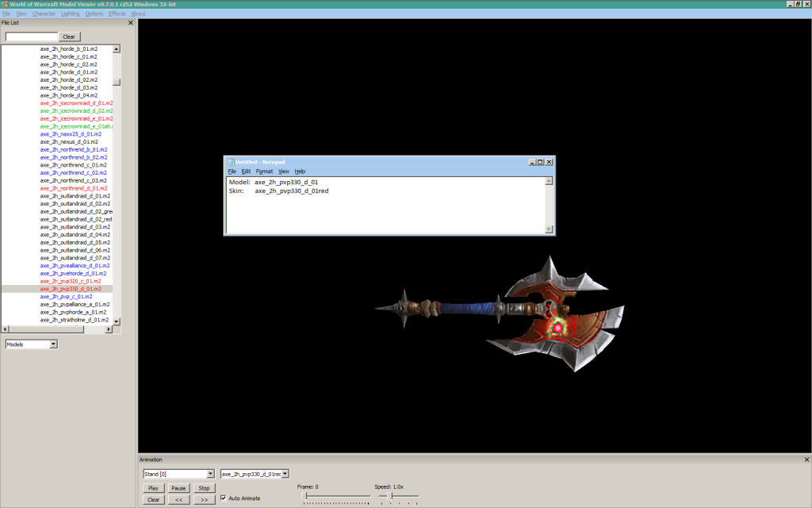This screenshot has width=812, height=508.
Task: Select axe_2h_pvehorde_d_01.m2 in file list
Action: coord(74,274)
